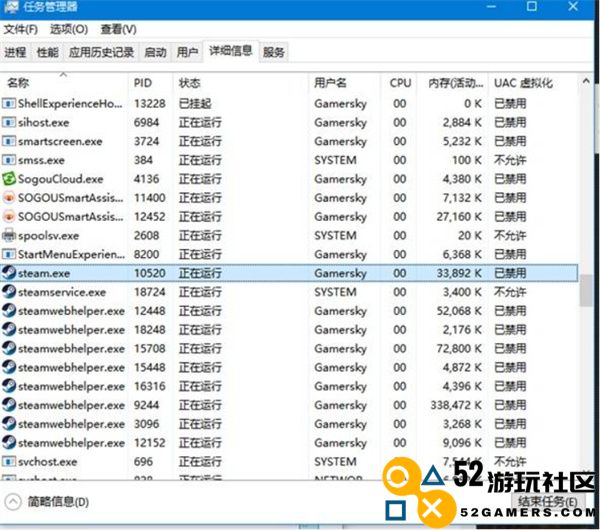This screenshot has height=530, width=600.
Task: Click 不允许 in the smss.exe row
Action: [x=510, y=160]
